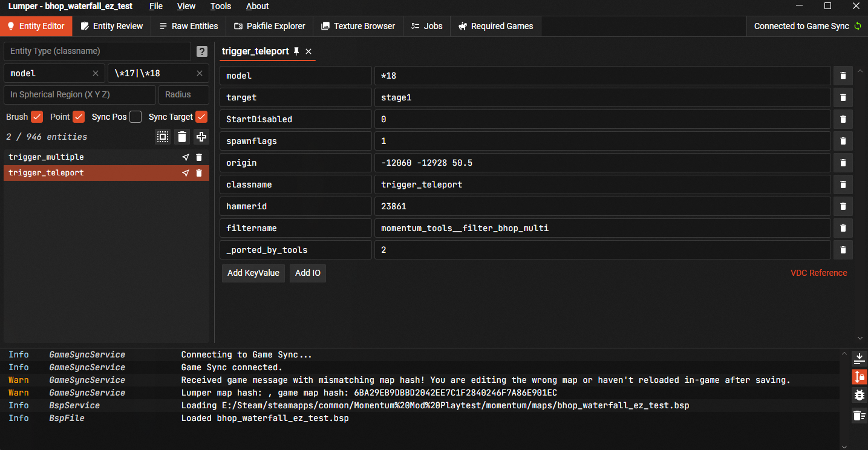Click the add new entity plus icon
The height and width of the screenshot is (450, 868).
(201, 137)
